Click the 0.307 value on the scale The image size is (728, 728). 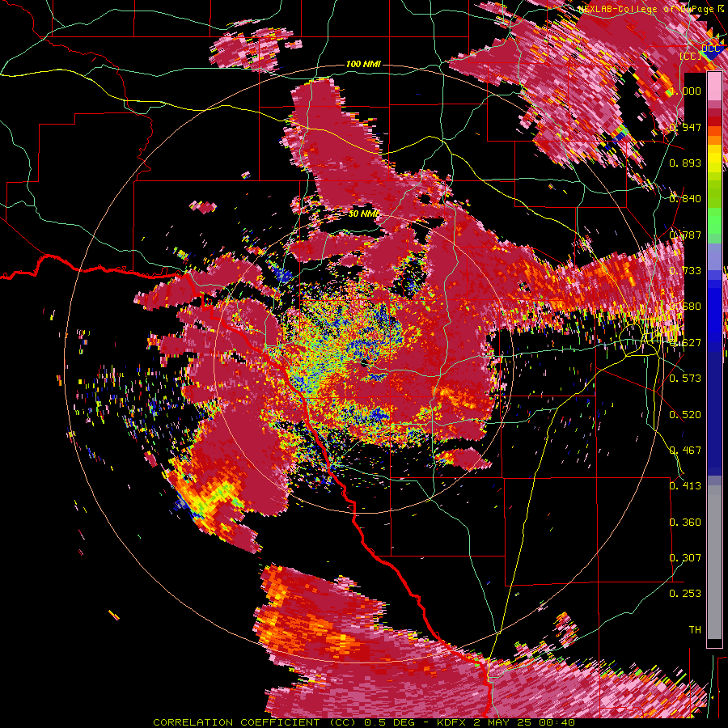(x=685, y=557)
